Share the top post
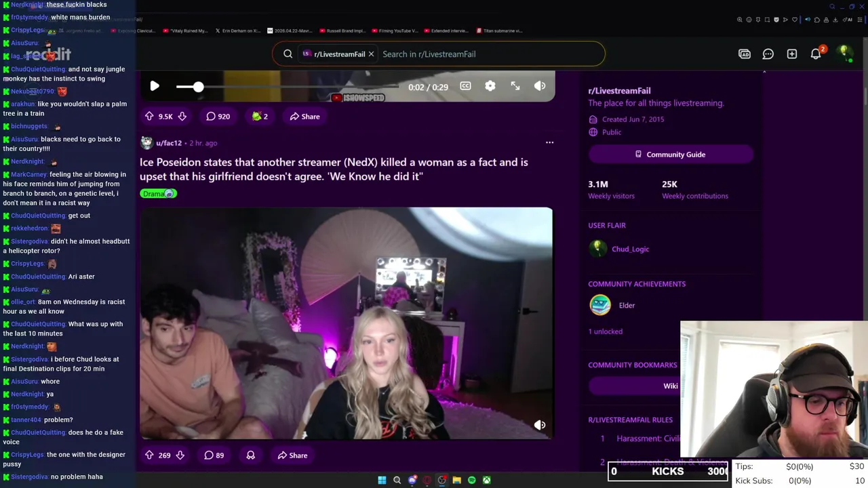Viewport: 868px width, 488px height. (304, 117)
